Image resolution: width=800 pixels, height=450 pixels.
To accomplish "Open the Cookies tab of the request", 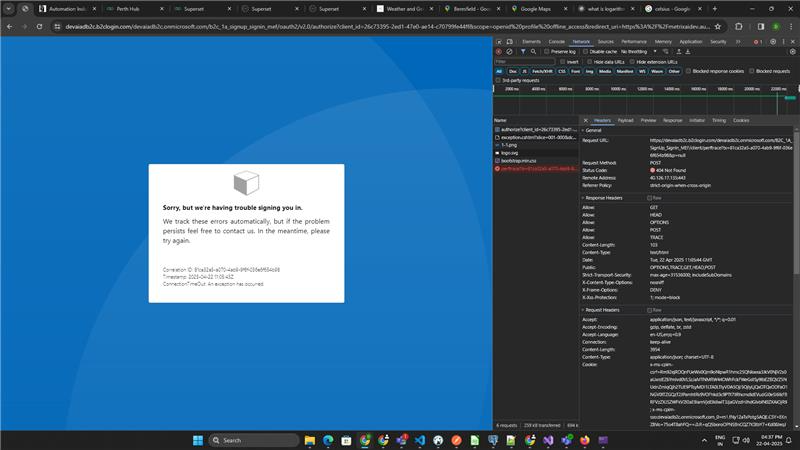I will (x=741, y=120).
